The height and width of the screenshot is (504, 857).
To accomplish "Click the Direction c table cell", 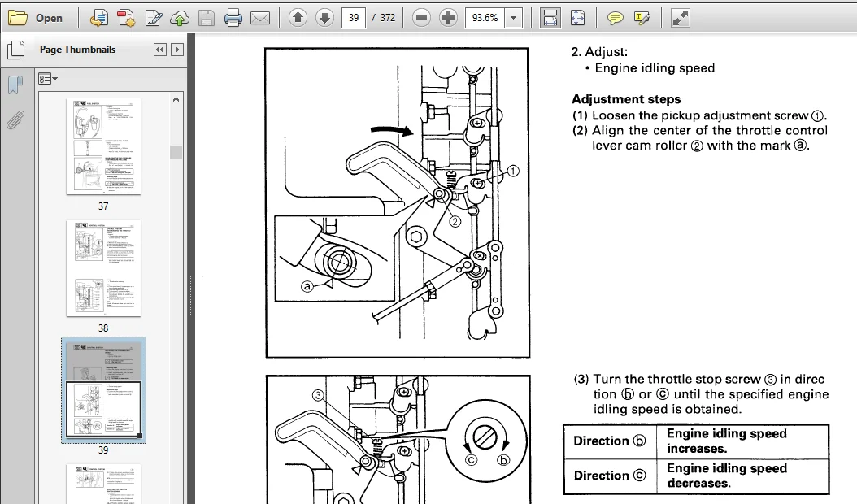I will click(610, 476).
